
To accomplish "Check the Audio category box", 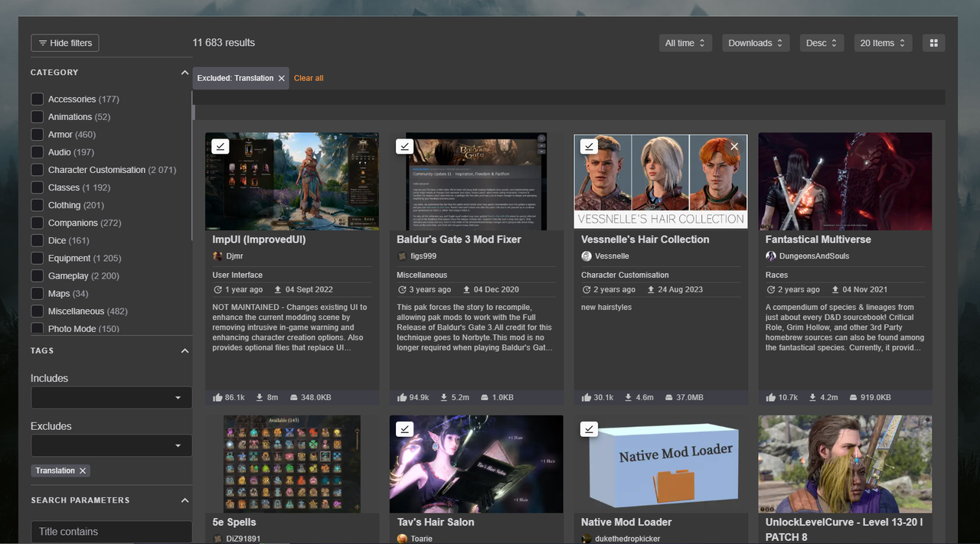I will (x=37, y=151).
